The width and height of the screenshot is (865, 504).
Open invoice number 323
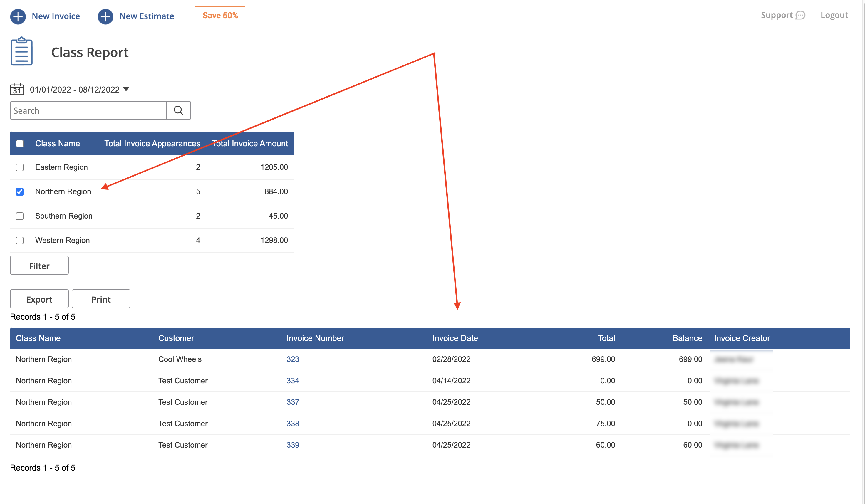pyautogui.click(x=293, y=359)
